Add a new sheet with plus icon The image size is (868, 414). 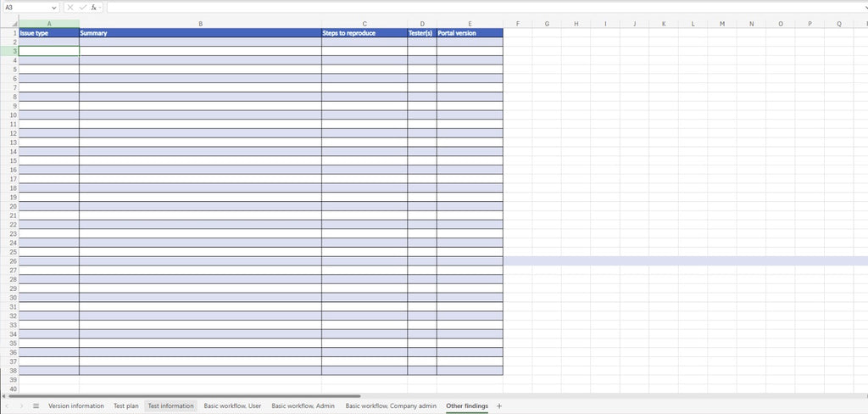coord(499,406)
